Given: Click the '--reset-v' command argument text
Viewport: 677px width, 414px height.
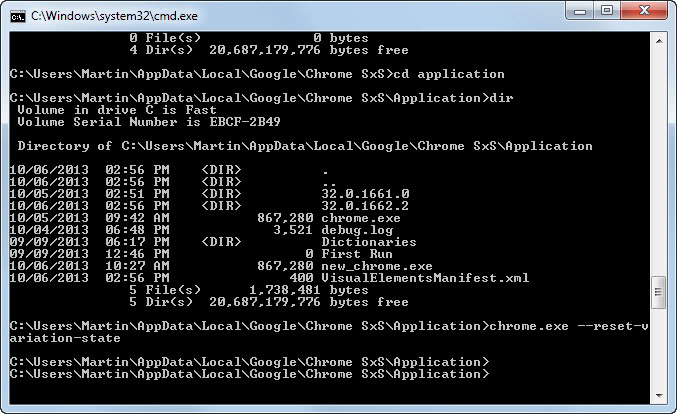Looking at the screenshot, I should (613, 326).
